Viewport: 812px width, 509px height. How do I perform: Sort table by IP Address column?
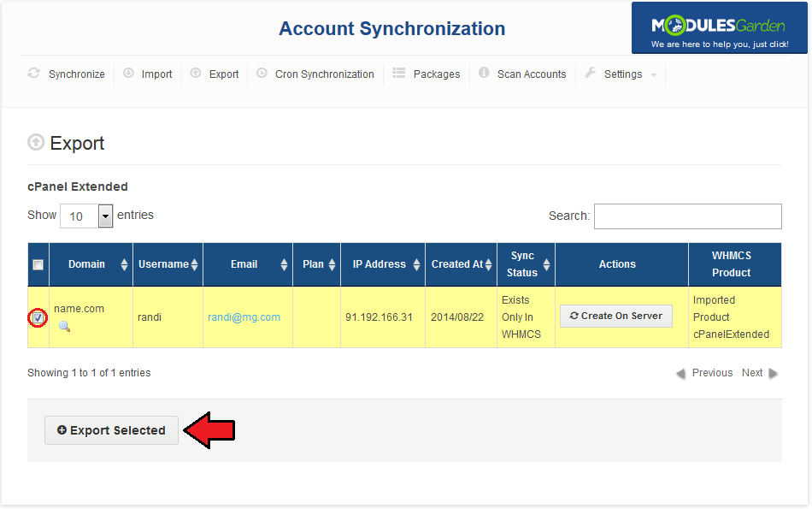[x=416, y=264]
